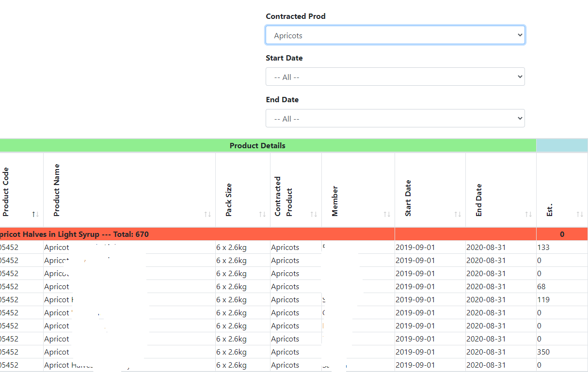Sort the Member column
The image size is (588, 372).
[x=386, y=214]
